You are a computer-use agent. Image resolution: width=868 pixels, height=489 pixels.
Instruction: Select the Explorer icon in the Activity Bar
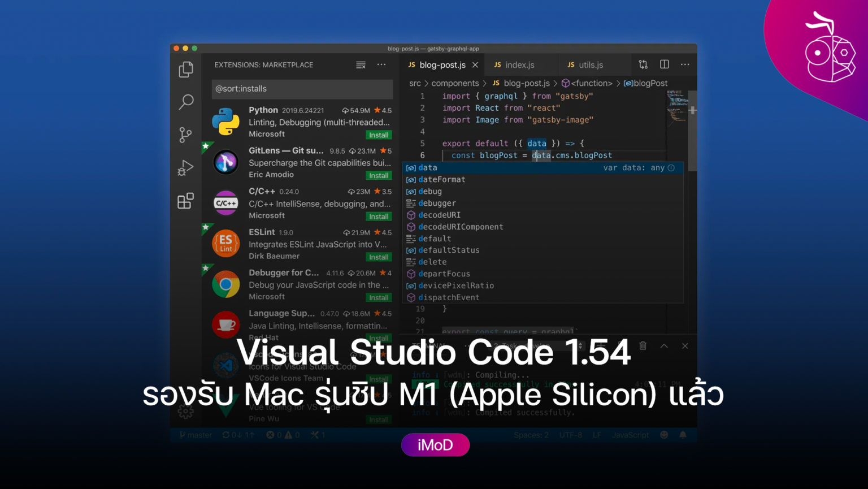[x=186, y=69]
